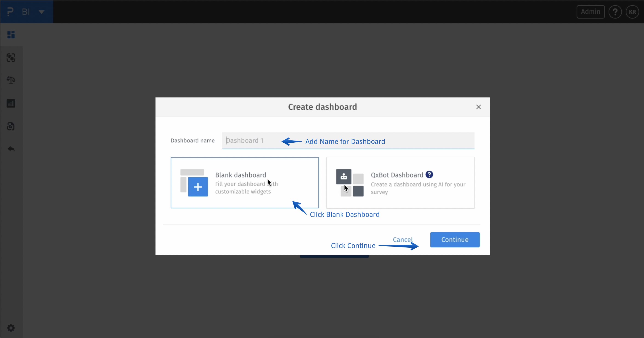Screen dimensions: 644x338
Task: Open Settings via the gear icon
Action: pos(11,328)
